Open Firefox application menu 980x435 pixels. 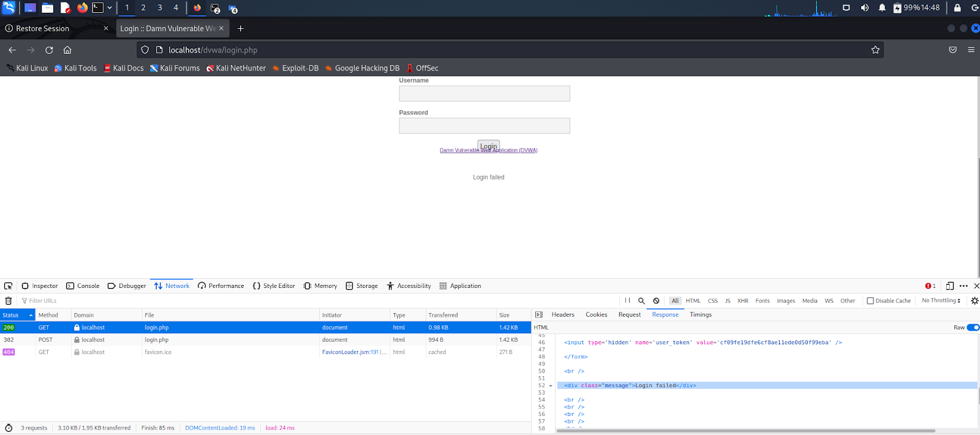971,50
